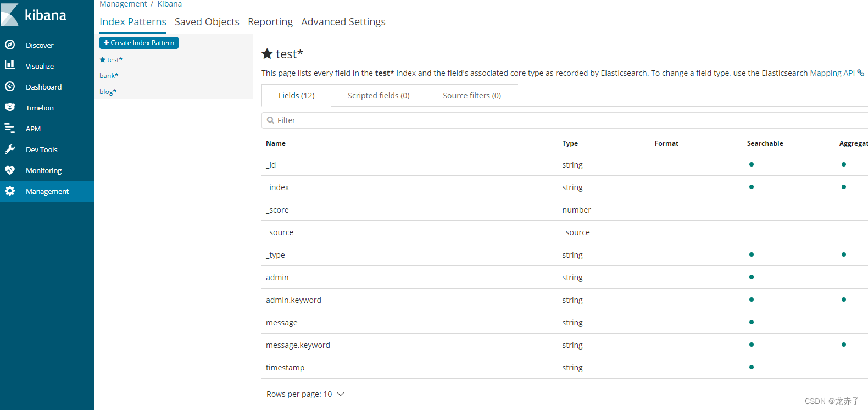Sort by the Name column header
The image size is (868, 410).
click(x=276, y=143)
